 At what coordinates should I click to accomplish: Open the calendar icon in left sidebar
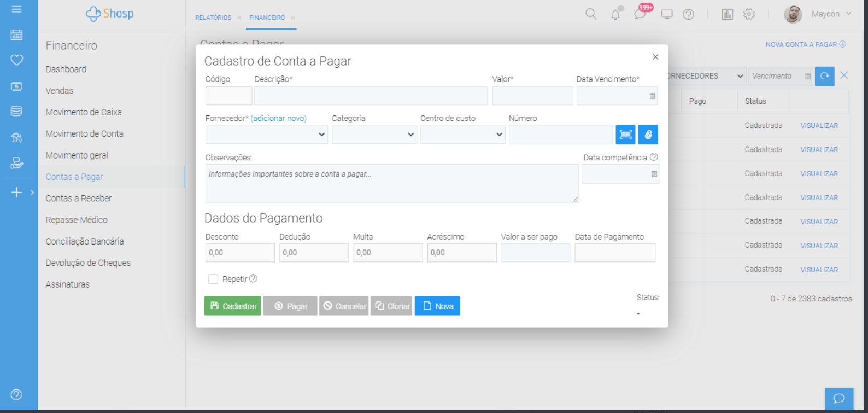click(17, 35)
